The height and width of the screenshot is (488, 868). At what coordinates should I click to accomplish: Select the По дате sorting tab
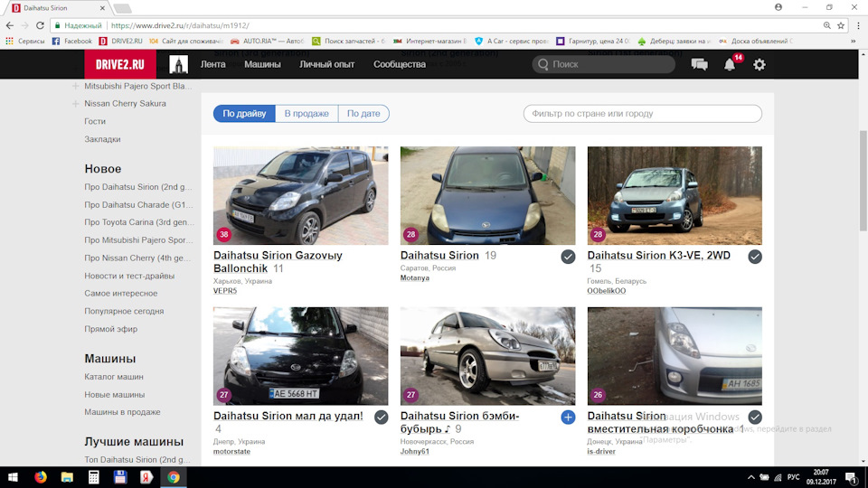pos(363,114)
